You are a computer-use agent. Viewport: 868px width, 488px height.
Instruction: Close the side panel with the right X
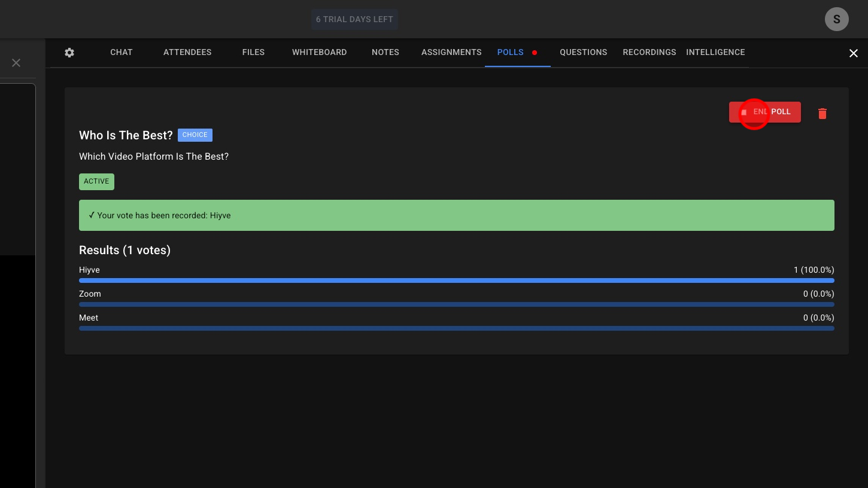[853, 53]
